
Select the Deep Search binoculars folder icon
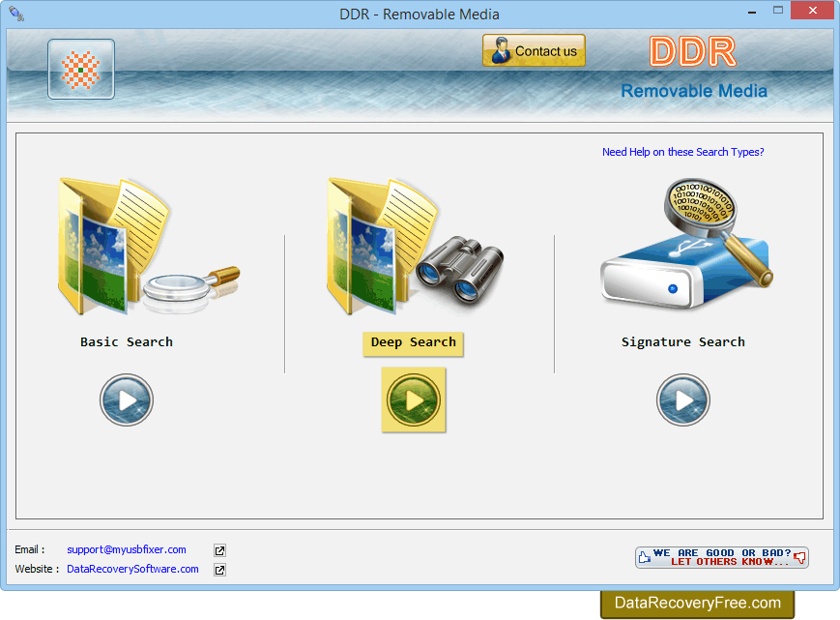click(x=416, y=246)
